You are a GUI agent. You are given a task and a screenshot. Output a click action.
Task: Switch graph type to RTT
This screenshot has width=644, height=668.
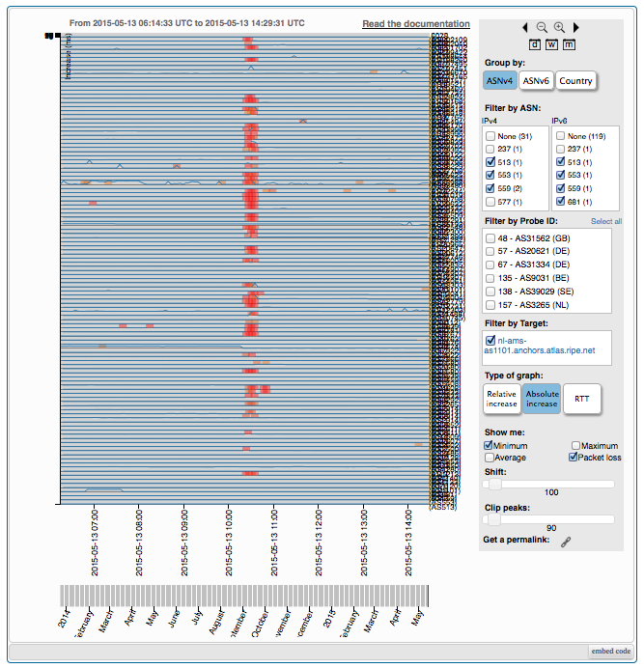tap(582, 398)
